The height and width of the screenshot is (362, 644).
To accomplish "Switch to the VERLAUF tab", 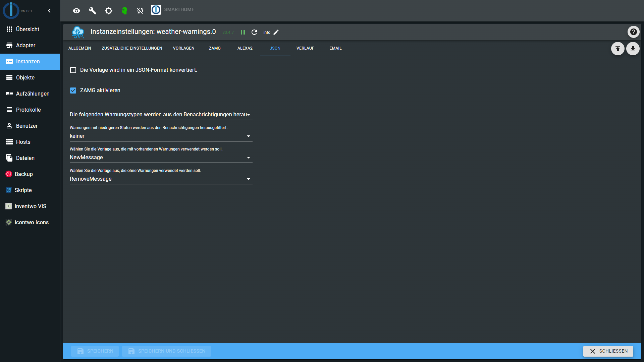I will 305,48.
